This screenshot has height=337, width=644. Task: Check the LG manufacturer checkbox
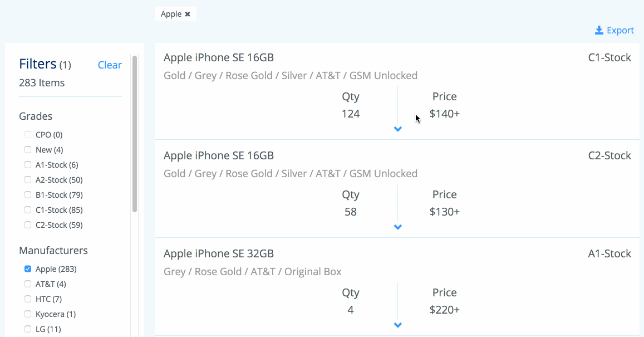(28, 329)
